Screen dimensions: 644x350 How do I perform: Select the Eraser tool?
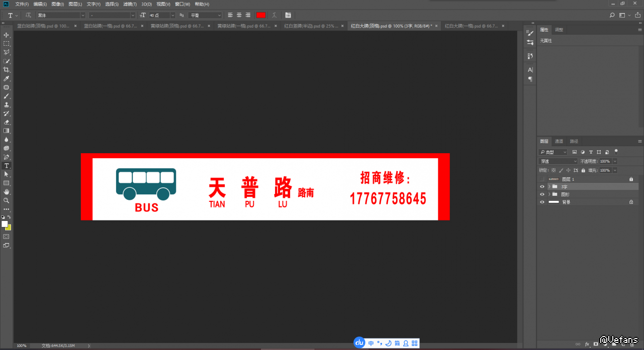pos(7,122)
